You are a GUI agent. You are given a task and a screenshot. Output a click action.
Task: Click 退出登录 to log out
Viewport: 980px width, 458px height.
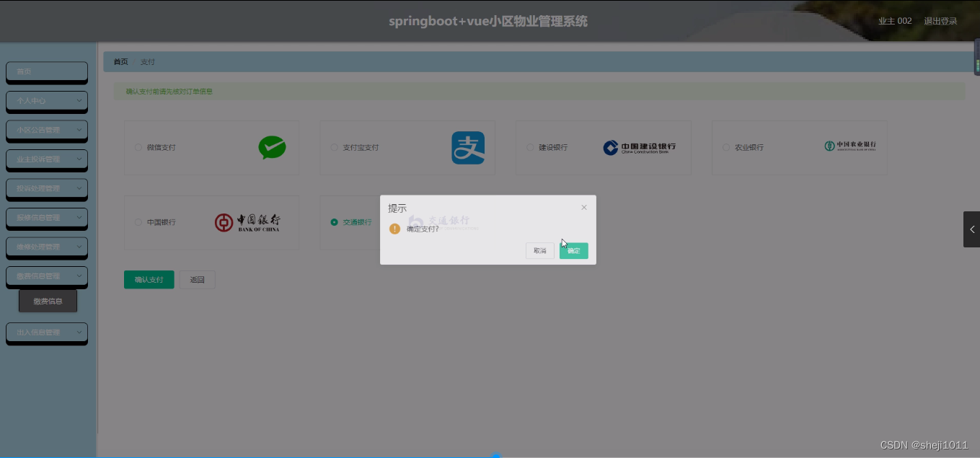pos(940,21)
